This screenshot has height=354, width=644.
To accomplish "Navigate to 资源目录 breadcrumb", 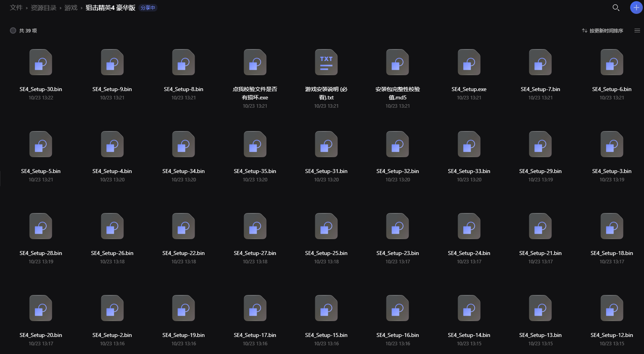I will pos(44,8).
